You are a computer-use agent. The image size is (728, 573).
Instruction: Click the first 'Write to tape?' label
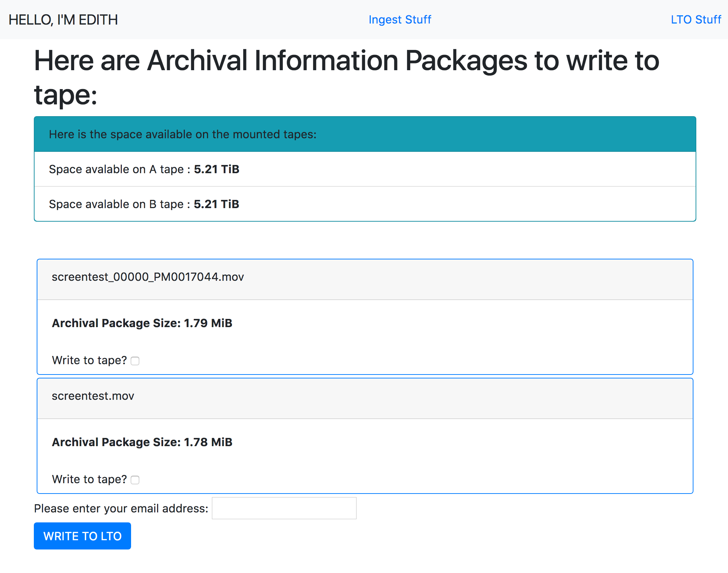pos(89,360)
